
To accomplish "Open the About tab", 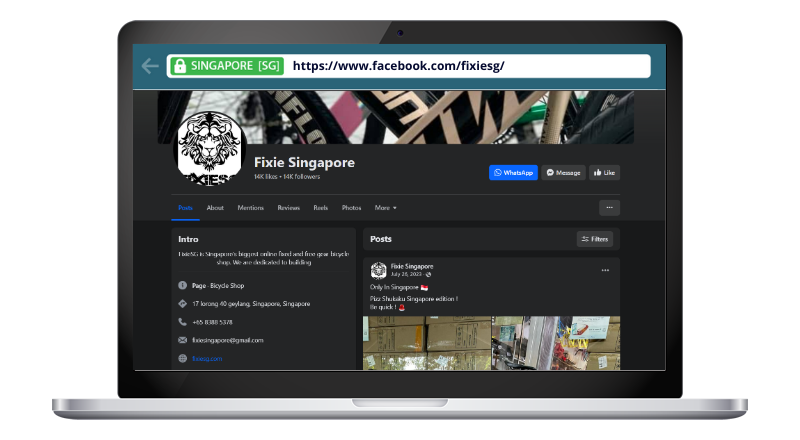I will [215, 208].
